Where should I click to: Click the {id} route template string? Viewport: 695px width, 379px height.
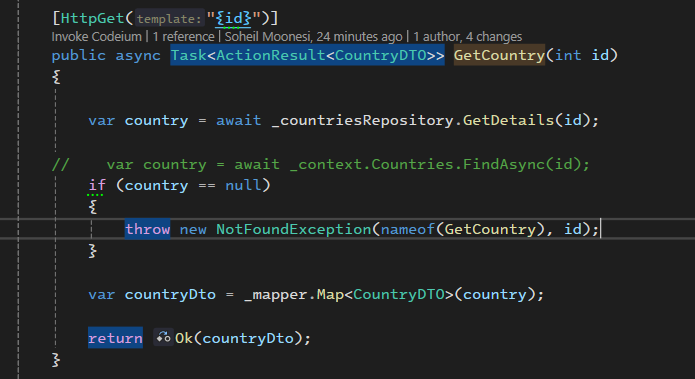coord(234,19)
